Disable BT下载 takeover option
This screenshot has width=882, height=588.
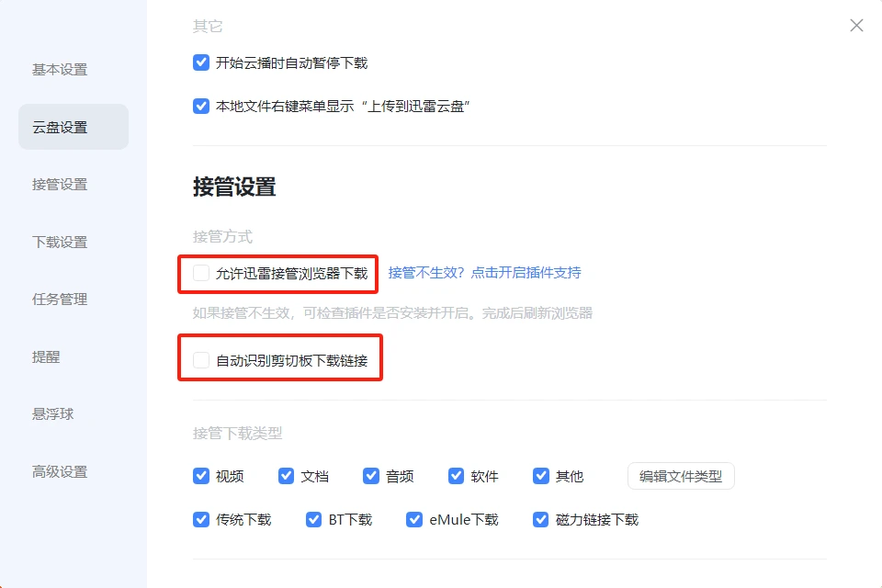pos(313,519)
